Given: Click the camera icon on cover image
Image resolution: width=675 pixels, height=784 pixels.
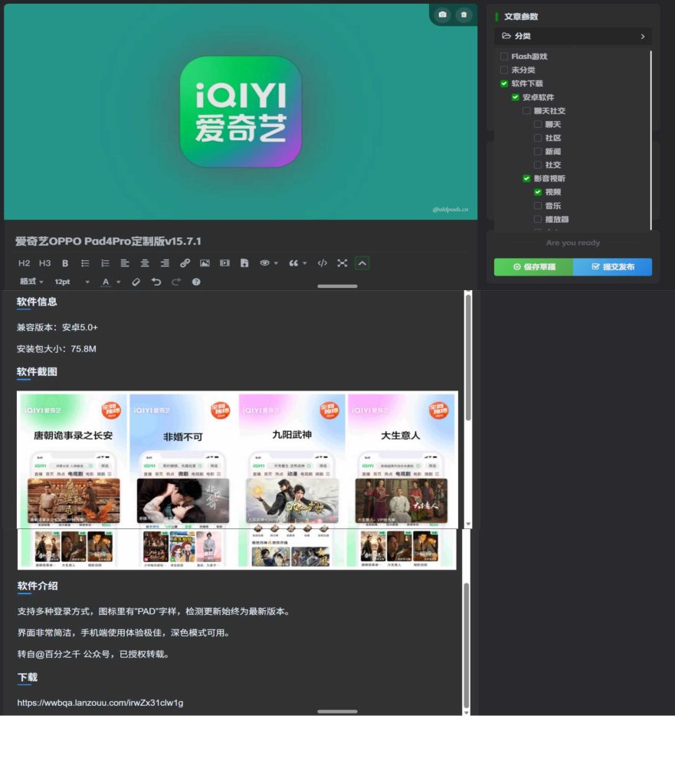Looking at the screenshot, I should click(442, 15).
